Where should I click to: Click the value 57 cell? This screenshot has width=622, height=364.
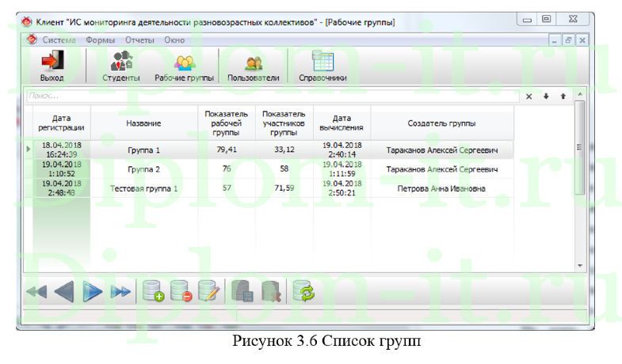[227, 188]
